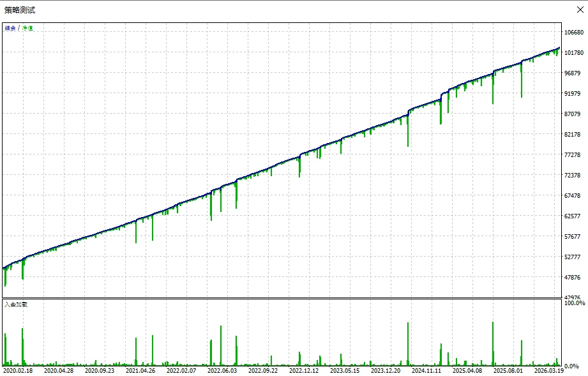The height and width of the screenshot is (376, 588).
Task: Click the 2024.11.11 date label
Action: [426, 371]
